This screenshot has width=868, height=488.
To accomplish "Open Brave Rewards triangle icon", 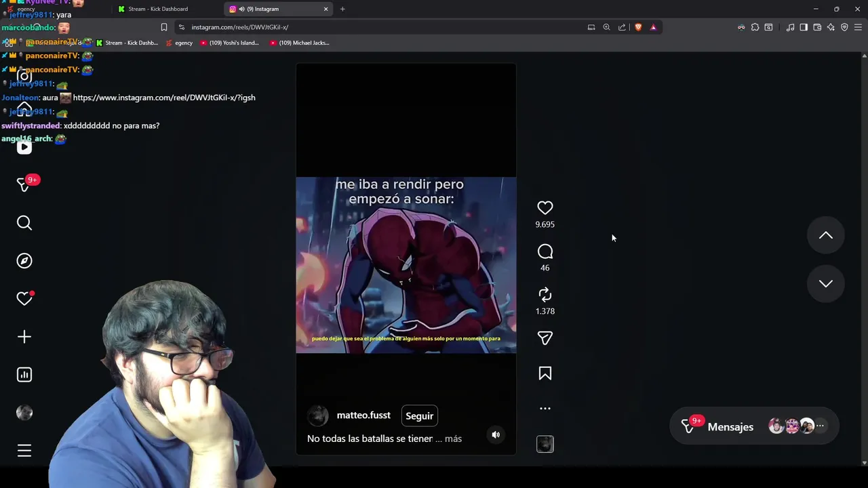I will tap(653, 27).
